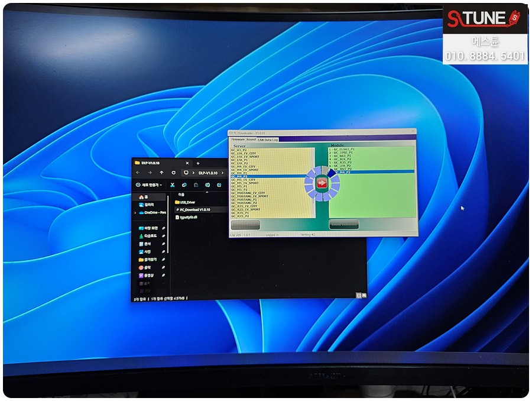
Task: Click the Server list scrollbar
Action: (x=313, y=183)
